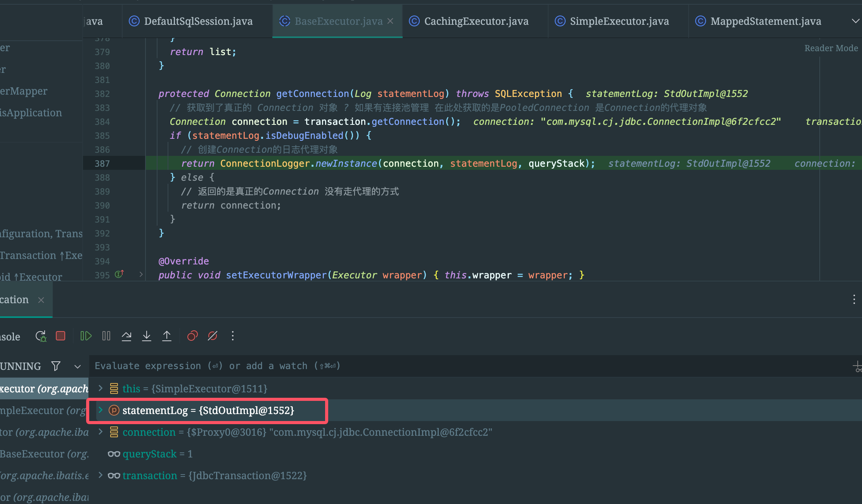Click the Rerun debug icon
Viewport: 862px width, 504px height.
(x=41, y=336)
